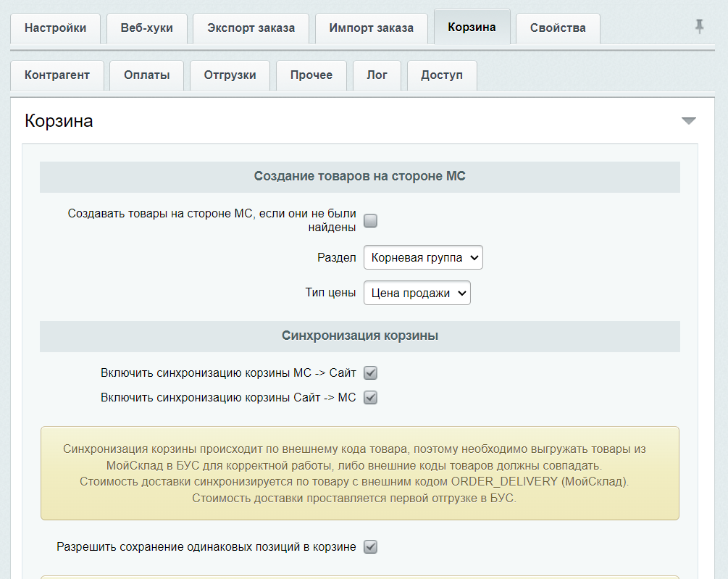Switch to the Настройки tab

point(55,28)
